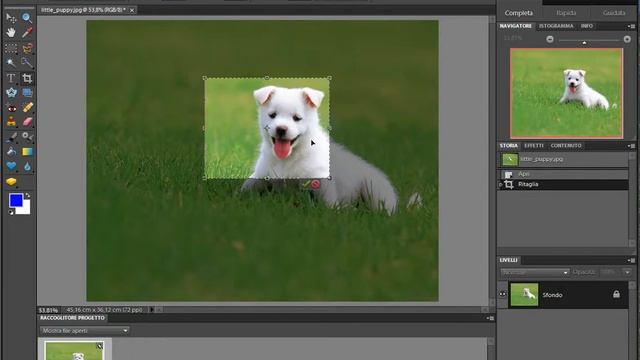This screenshot has height=360, width=640.
Task: Open Raccoglitore Progetto panel menu
Action: coord(491,318)
